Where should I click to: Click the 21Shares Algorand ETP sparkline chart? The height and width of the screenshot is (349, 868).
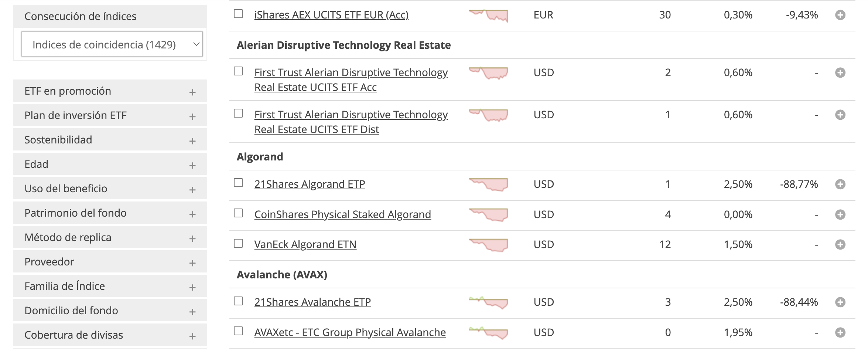click(x=488, y=184)
